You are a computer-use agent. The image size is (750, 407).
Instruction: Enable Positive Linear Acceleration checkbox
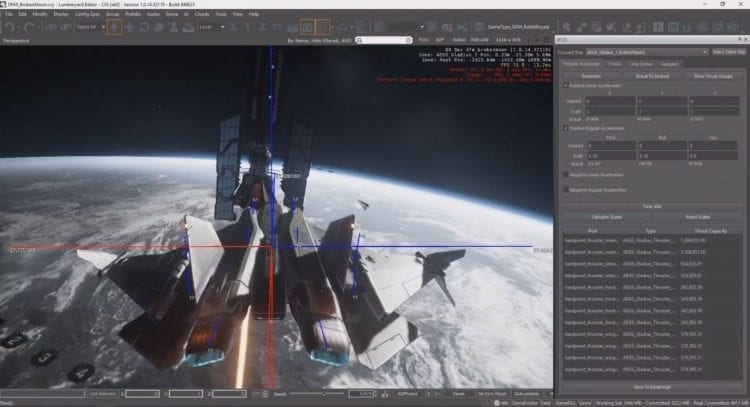pyautogui.click(x=567, y=85)
